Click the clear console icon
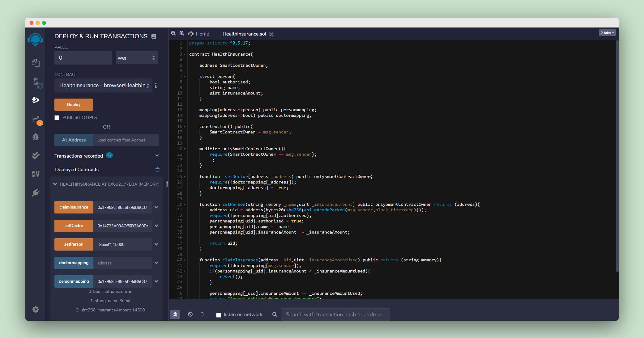This screenshot has height=338, width=644. [x=190, y=314]
